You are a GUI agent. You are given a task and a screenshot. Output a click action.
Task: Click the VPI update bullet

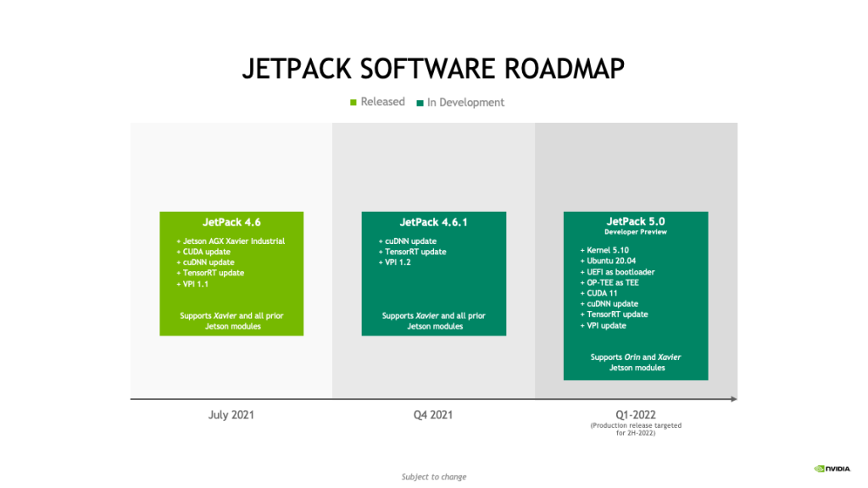click(603, 325)
